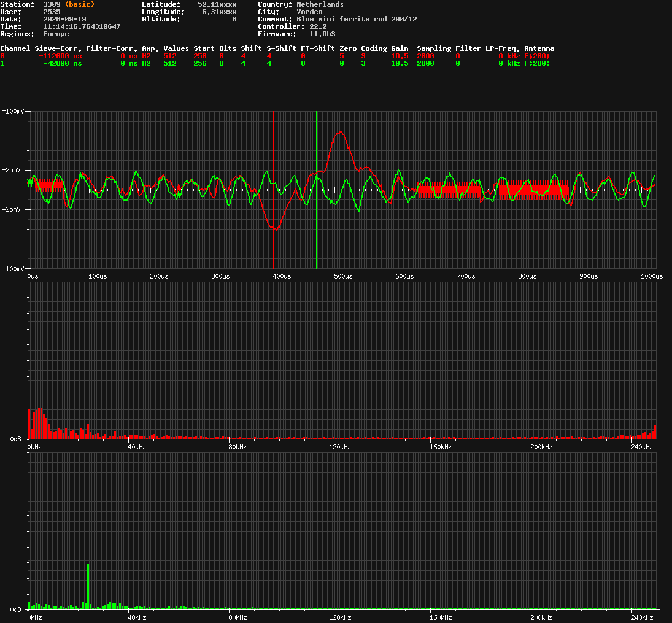Click the "0dB" label of green spectrum
672x623 pixels.
point(15,609)
